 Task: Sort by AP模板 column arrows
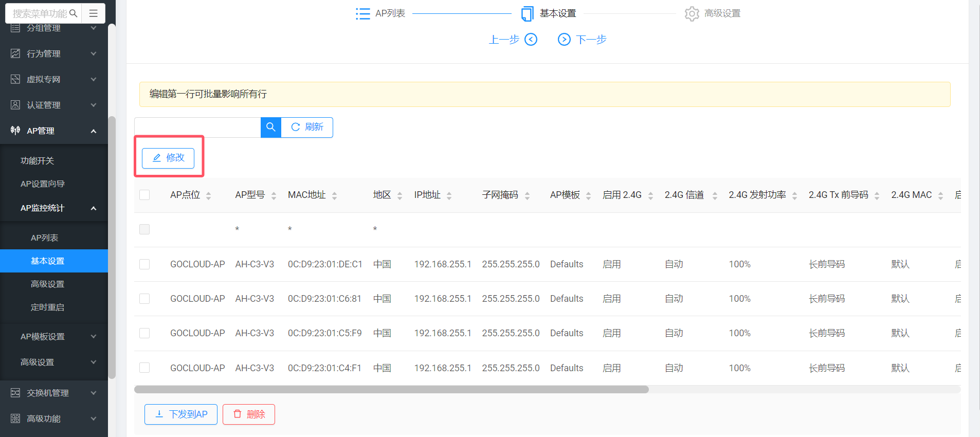click(x=588, y=195)
